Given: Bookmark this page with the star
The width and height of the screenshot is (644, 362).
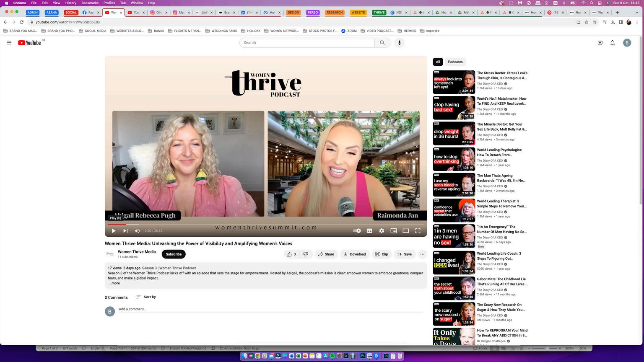Looking at the screenshot, I should (x=595, y=22).
